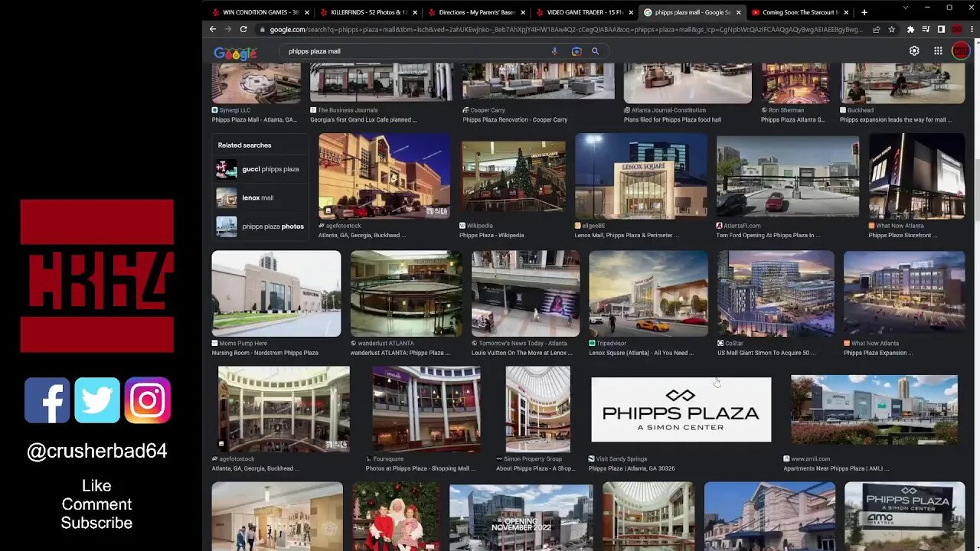Screen dimensions: 980x551
Task: Click the magnifying glass search button
Action: pyautogui.click(x=595, y=51)
